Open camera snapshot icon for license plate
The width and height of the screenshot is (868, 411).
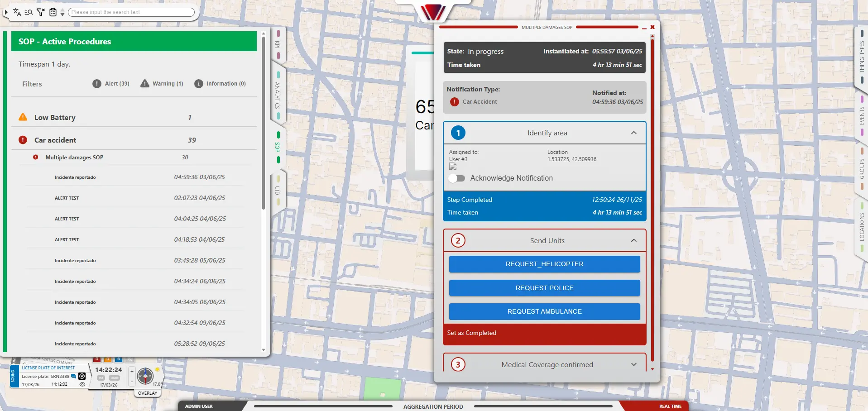[82, 376]
